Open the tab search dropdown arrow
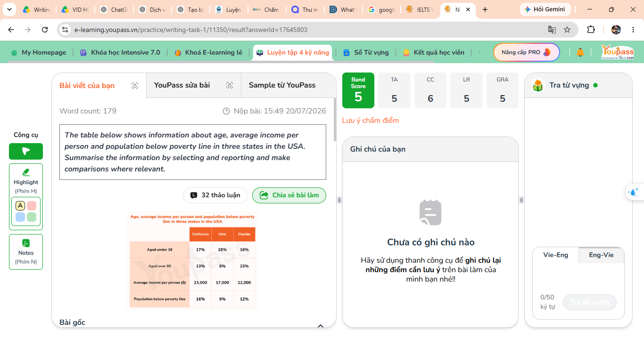 9,9
